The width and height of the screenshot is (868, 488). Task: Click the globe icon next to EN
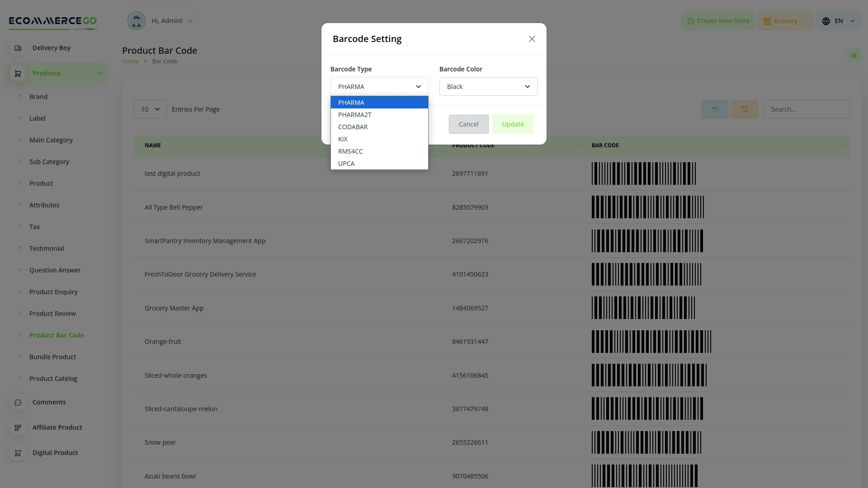[826, 21]
